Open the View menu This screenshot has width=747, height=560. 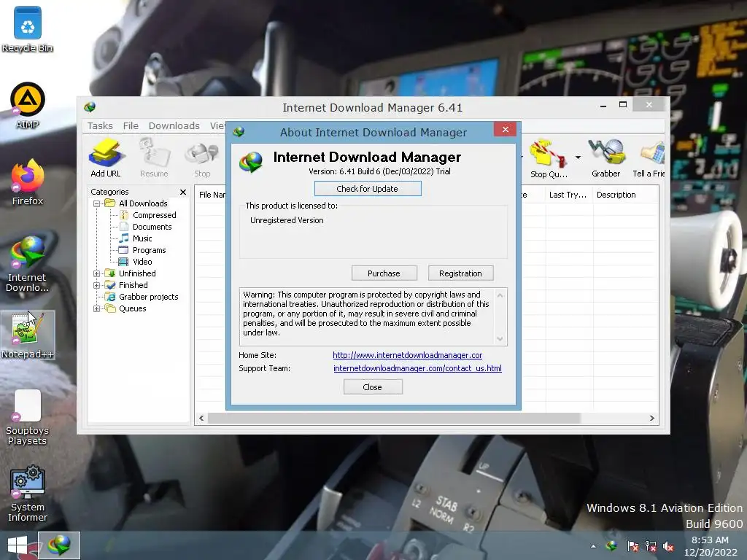217,125
